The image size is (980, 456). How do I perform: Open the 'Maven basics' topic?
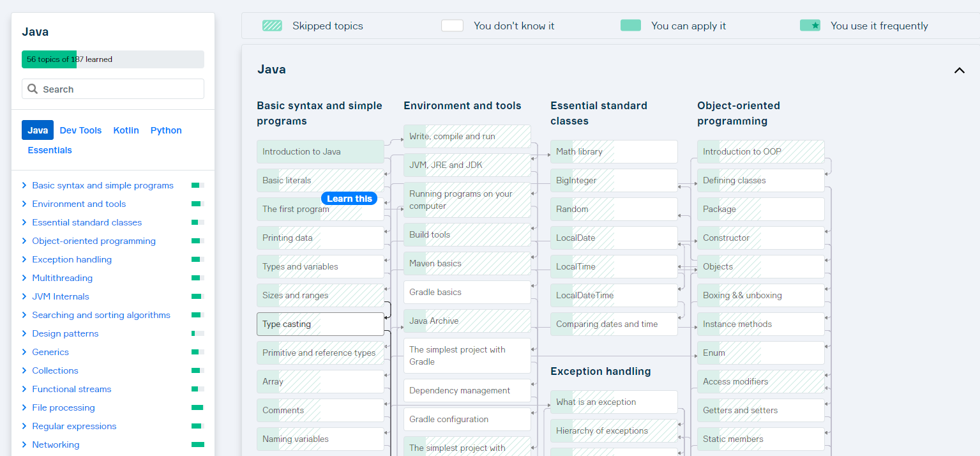pos(467,263)
